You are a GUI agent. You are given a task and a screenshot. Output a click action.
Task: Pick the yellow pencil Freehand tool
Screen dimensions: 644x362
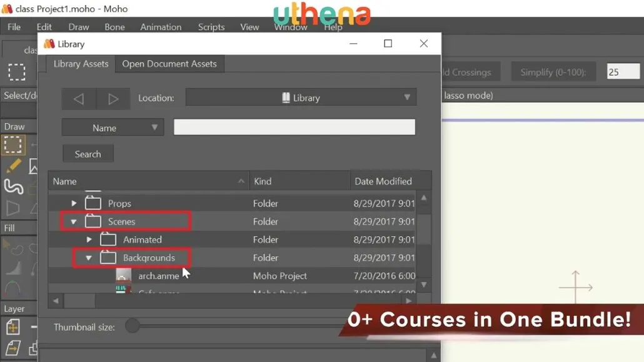point(13,166)
